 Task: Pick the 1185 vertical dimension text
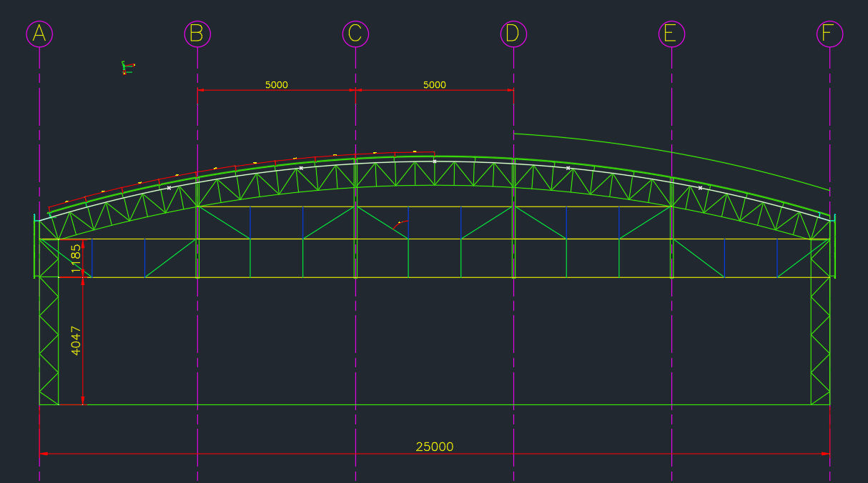(x=77, y=259)
